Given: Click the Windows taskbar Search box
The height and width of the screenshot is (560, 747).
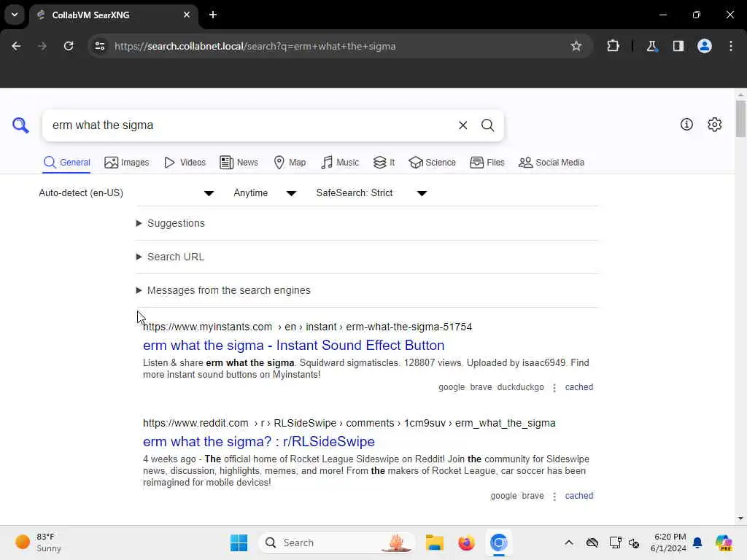Looking at the screenshot, I should point(336,542).
